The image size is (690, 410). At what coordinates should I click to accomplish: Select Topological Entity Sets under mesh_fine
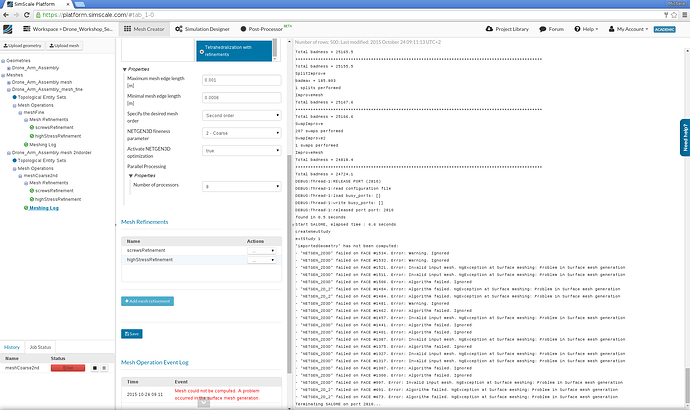42,97
